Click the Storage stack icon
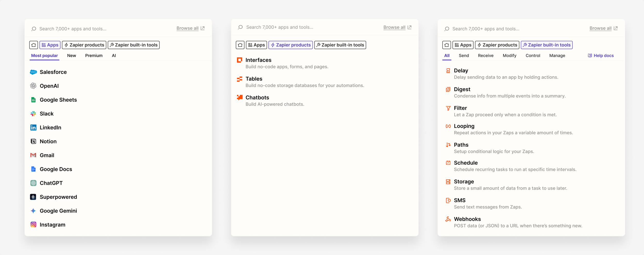644x255 pixels. click(x=448, y=182)
